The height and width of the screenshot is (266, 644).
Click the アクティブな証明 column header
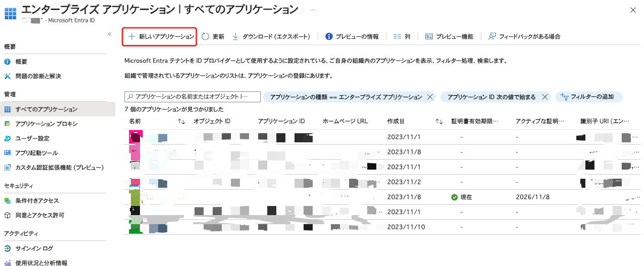(x=540, y=121)
